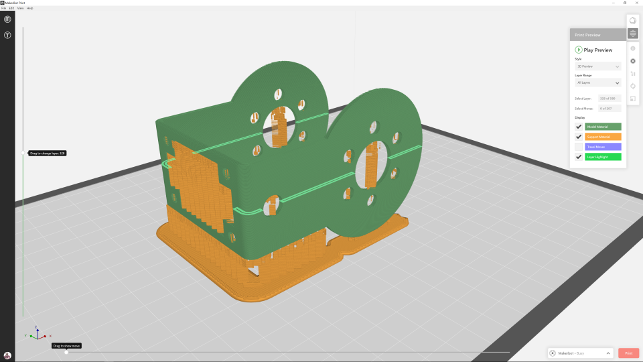Open the Edit menu
This screenshot has width=643, height=362.
pos(11,8)
